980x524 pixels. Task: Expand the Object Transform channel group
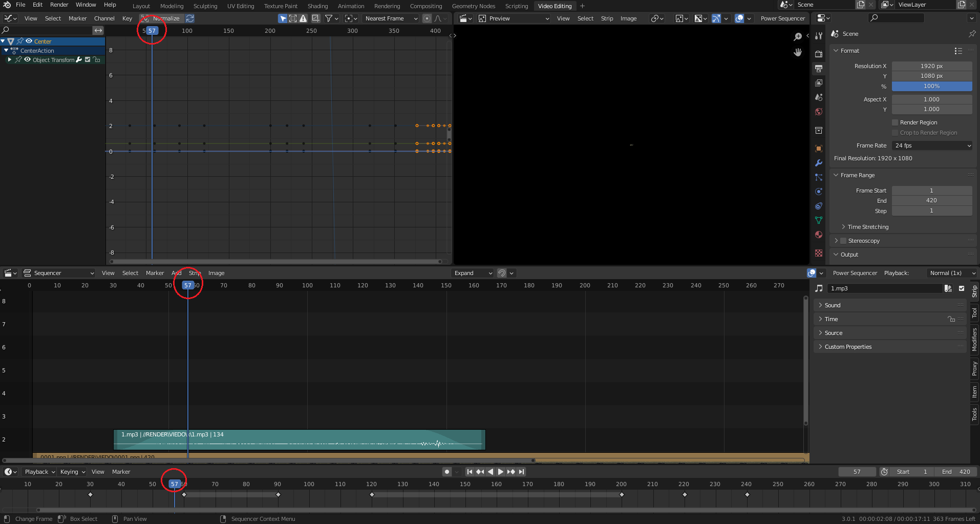[x=9, y=60]
